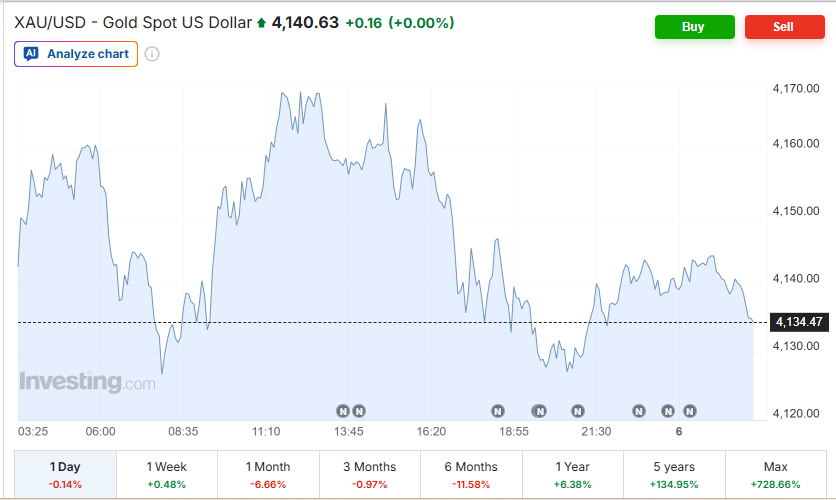Click the 11:10 time axis label
This screenshot has height=500, width=836.
(x=266, y=431)
